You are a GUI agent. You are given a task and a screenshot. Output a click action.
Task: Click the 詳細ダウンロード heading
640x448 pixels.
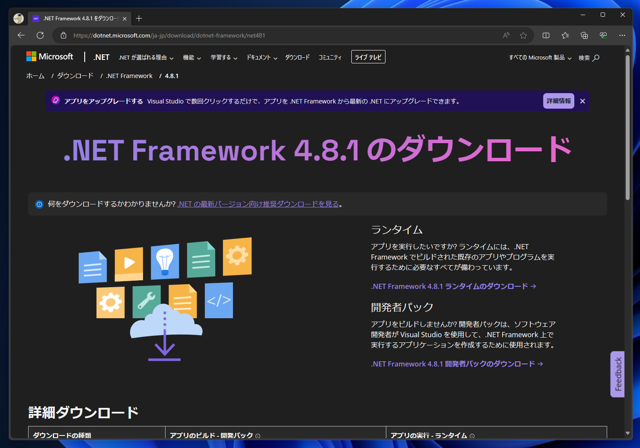click(x=84, y=413)
